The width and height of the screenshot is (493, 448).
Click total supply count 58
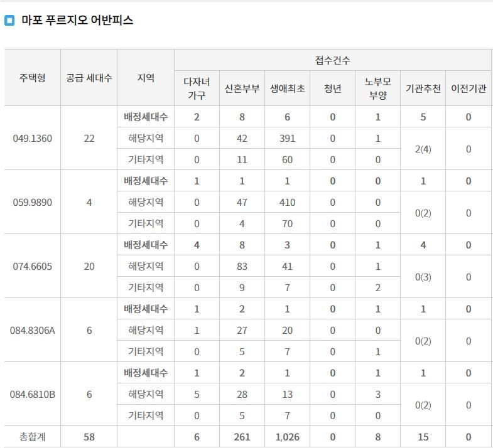pyautogui.click(x=89, y=437)
